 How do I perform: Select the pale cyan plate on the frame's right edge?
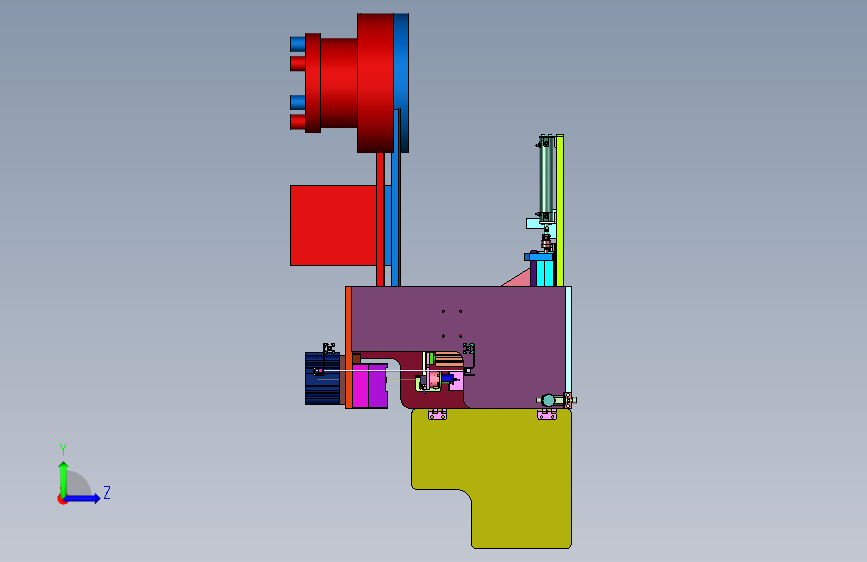tap(568, 339)
